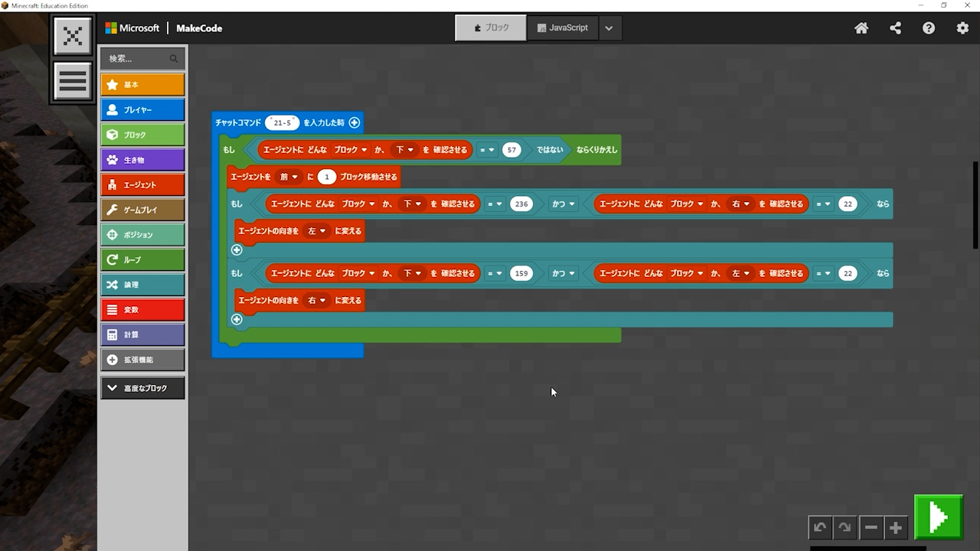
Task: Open the Settings gear icon
Action: (962, 28)
